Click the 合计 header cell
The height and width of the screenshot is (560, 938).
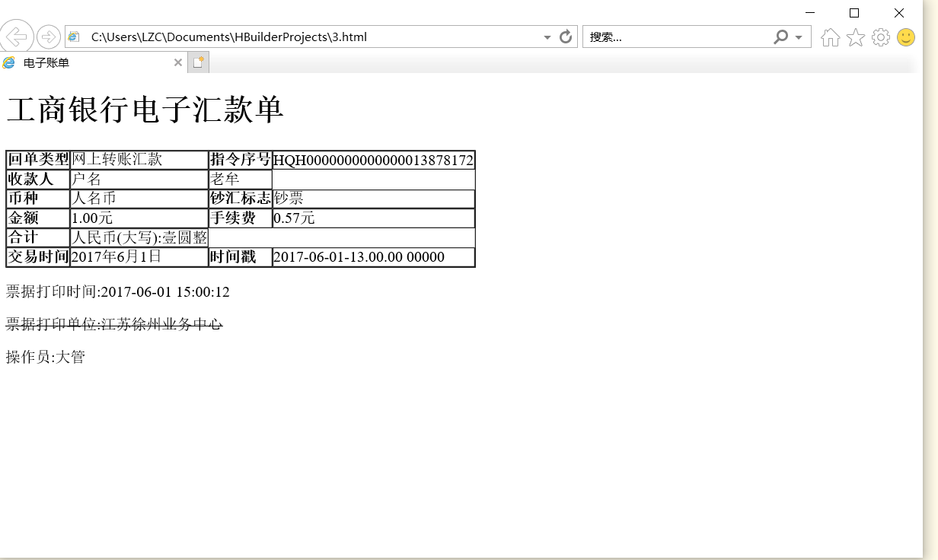click(38, 237)
